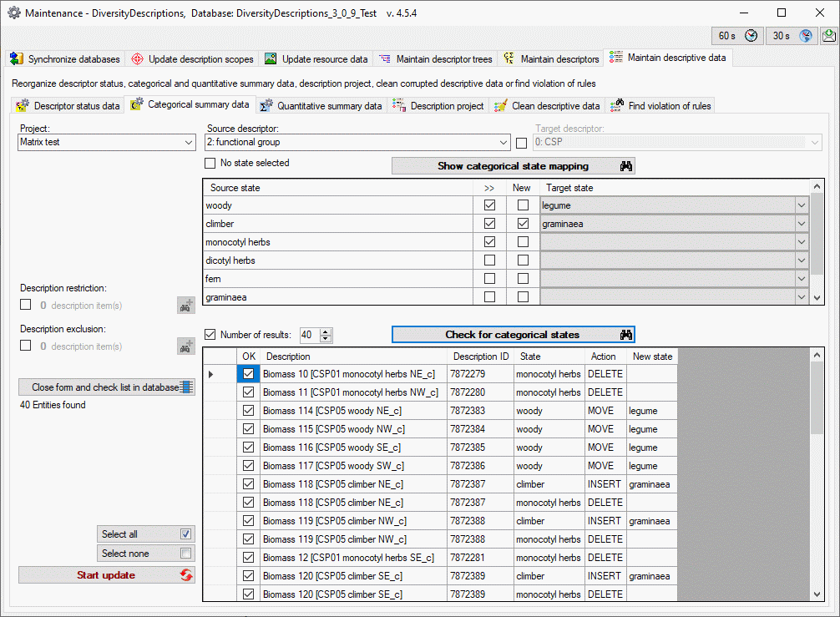840x617 pixels.
Task: Click Description ID cell 7872383
Action: [x=480, y=411]
